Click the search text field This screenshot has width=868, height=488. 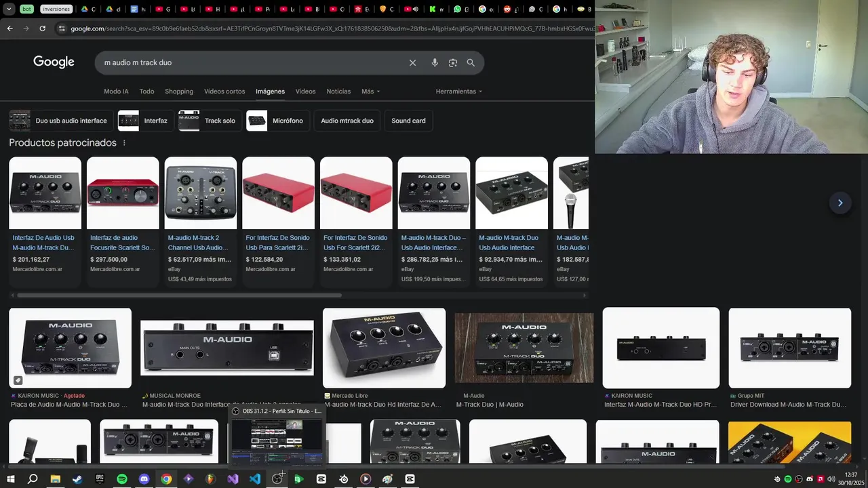click(251, 62)
